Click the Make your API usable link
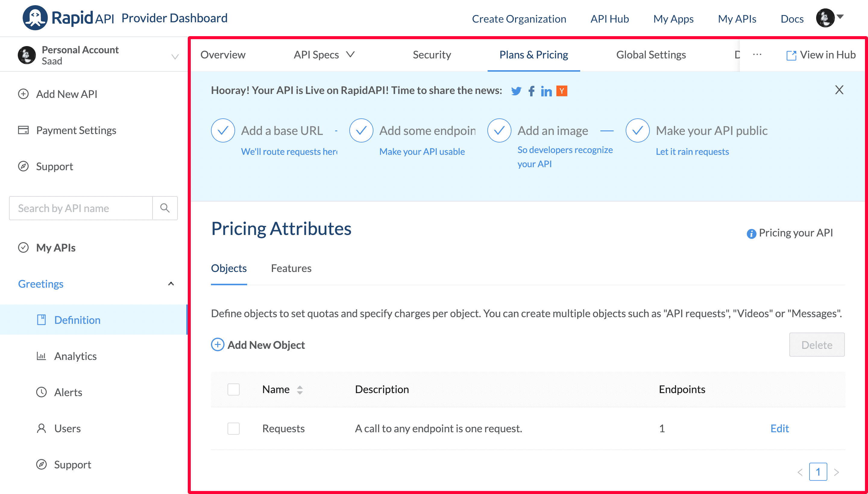This screenshot has width=868, height=494. click(422, 152)
